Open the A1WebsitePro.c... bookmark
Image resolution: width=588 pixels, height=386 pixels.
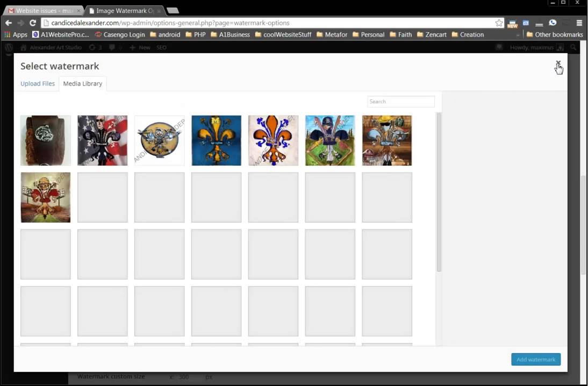click(x=61, y=34)
